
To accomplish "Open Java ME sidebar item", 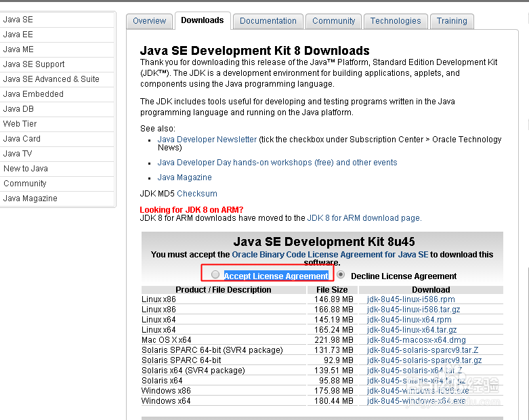I will click(57, 49).
